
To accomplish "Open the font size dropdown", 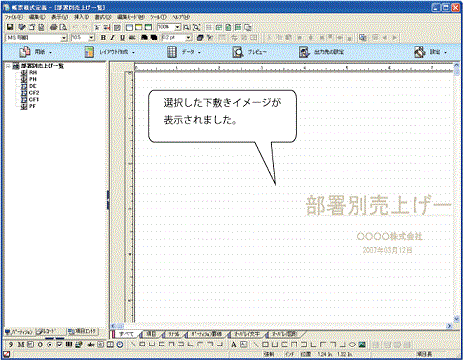I will pos(91,38).
